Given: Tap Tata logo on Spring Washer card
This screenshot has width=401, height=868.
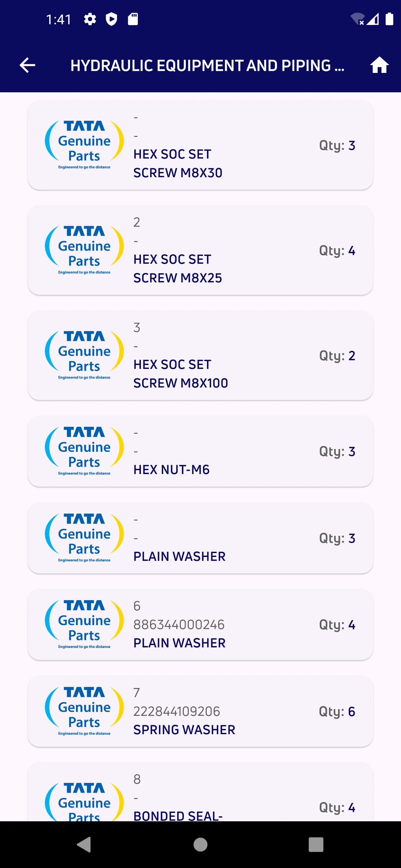Looking at the screenshot, I should tap(84, 711).
